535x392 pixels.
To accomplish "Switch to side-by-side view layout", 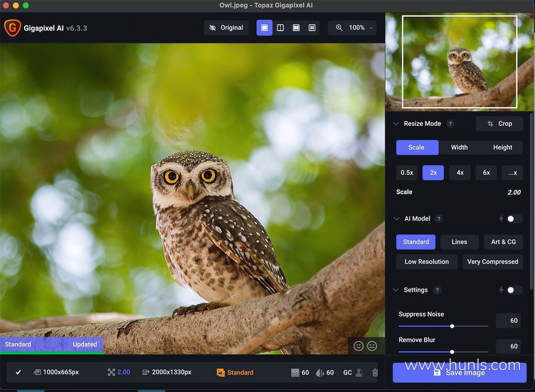I will (296, 28).
